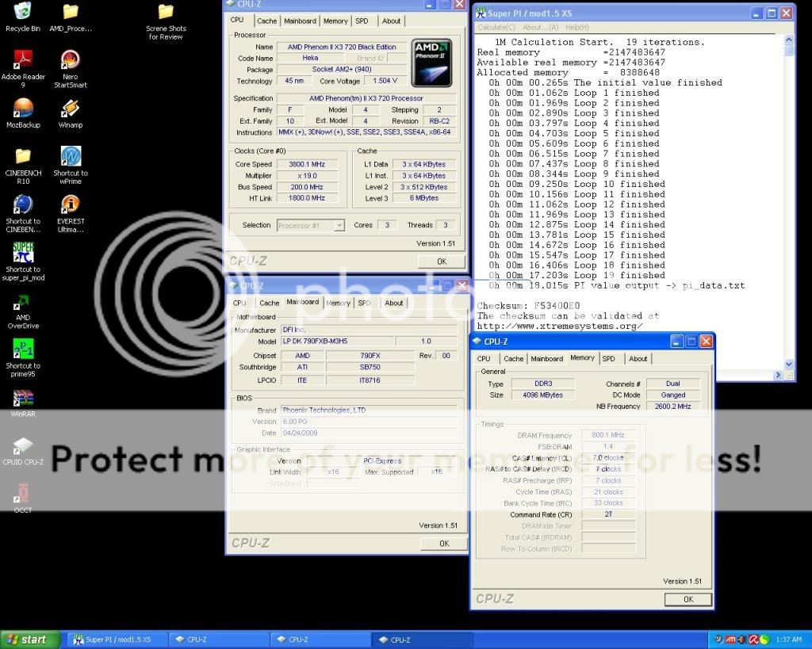Select the Command Rate value 2T
The height and width of the screenshot is (649, 812).
[x=608, y=514]
